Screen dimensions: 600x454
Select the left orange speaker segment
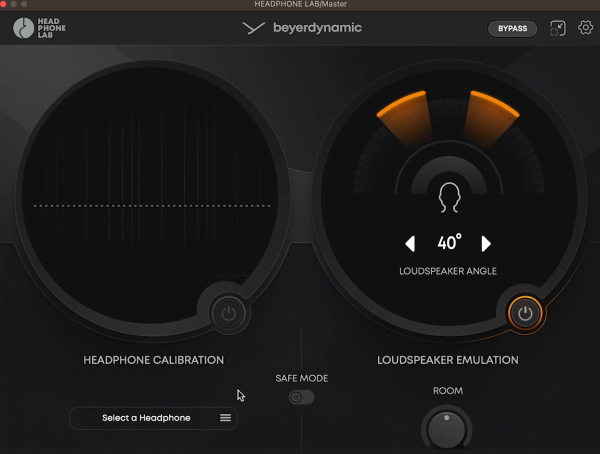pos(405,118)
